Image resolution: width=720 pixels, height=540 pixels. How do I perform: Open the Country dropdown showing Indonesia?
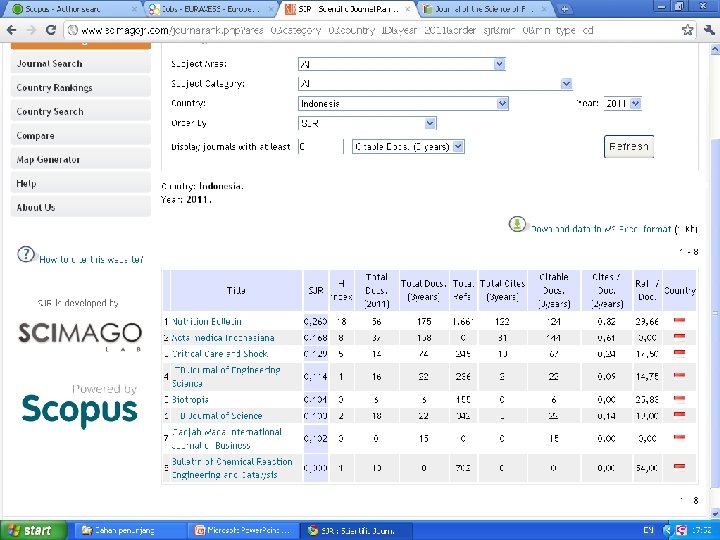point(403,103)
